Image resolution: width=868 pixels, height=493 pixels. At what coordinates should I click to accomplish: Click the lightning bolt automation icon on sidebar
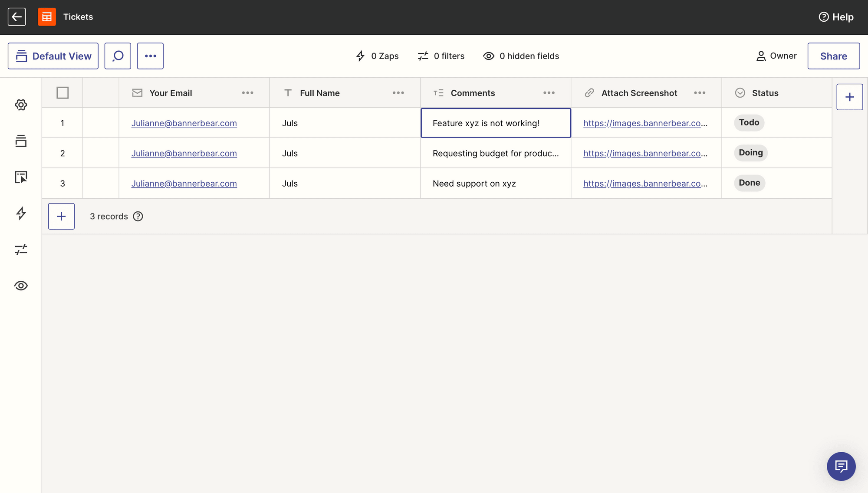click(x=21, y=214)
